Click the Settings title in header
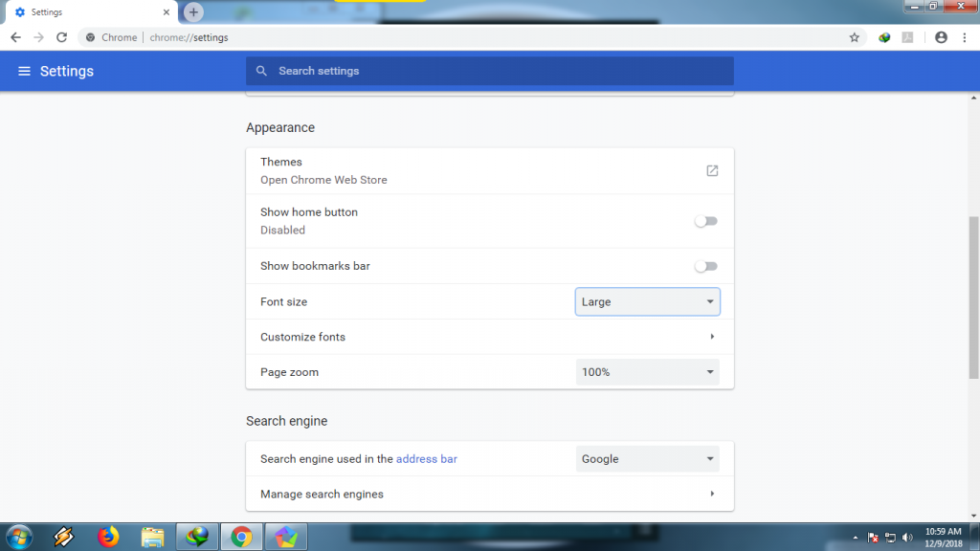 click(x=67, y=71)
